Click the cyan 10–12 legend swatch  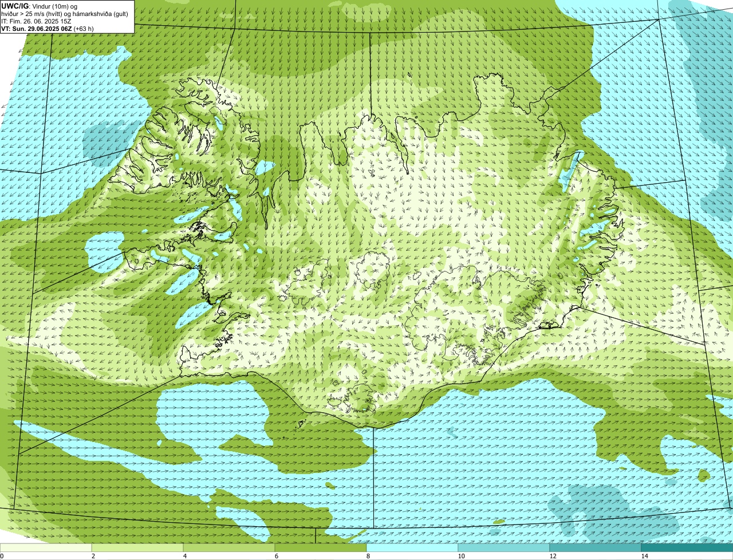[504, 547]
